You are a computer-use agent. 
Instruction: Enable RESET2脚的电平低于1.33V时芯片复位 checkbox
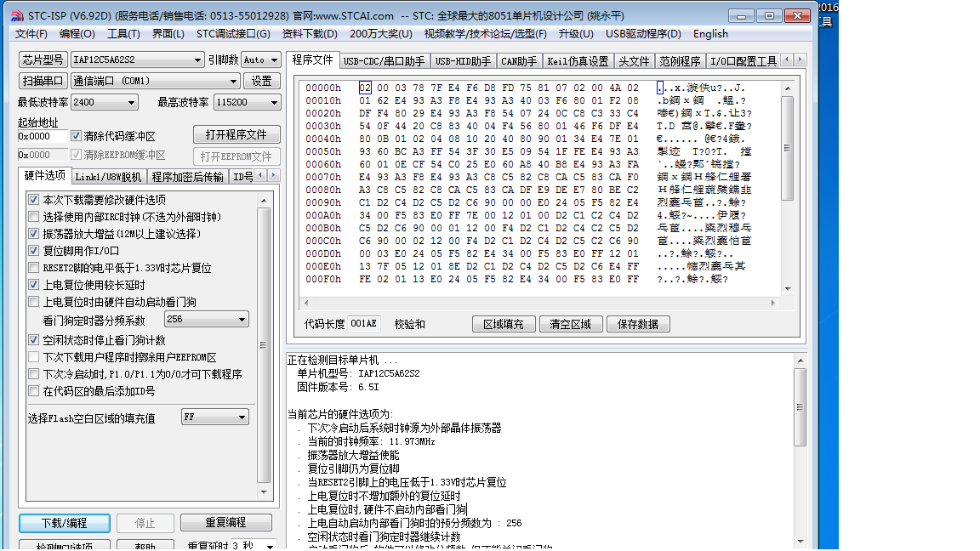click(34, 267)
